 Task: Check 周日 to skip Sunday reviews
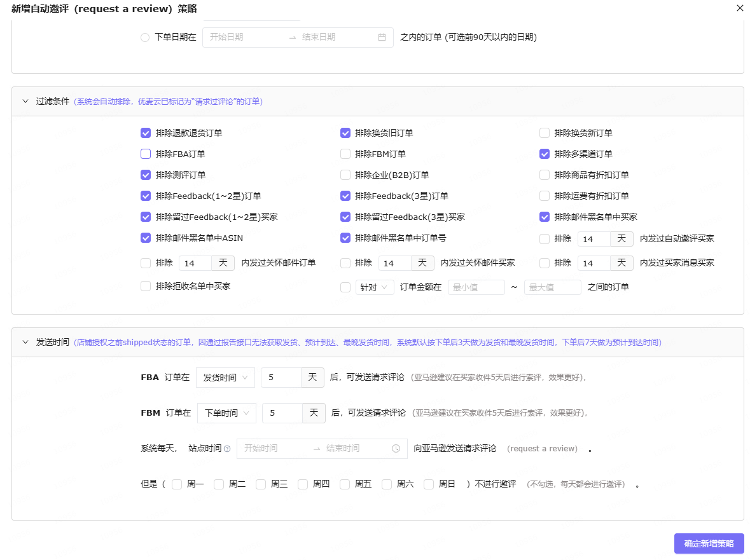pyautogui.click(x=429, y=484)
